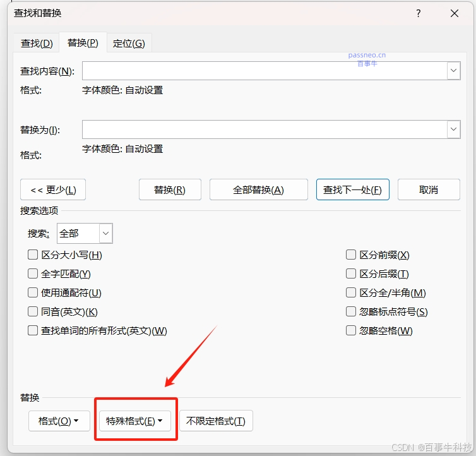
Task: Enable 区分前缀(X) checkbox
Action: pyautogui.click(x=351, y=255)
